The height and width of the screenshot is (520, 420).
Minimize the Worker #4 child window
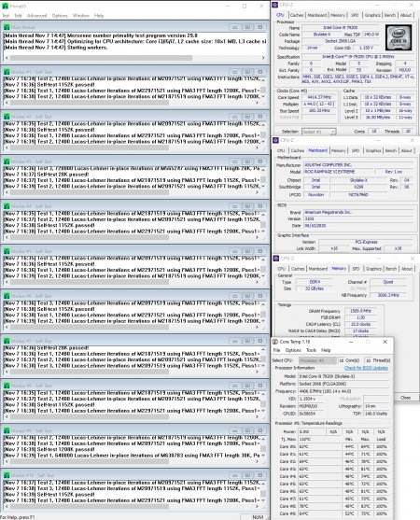pos(234,206)
